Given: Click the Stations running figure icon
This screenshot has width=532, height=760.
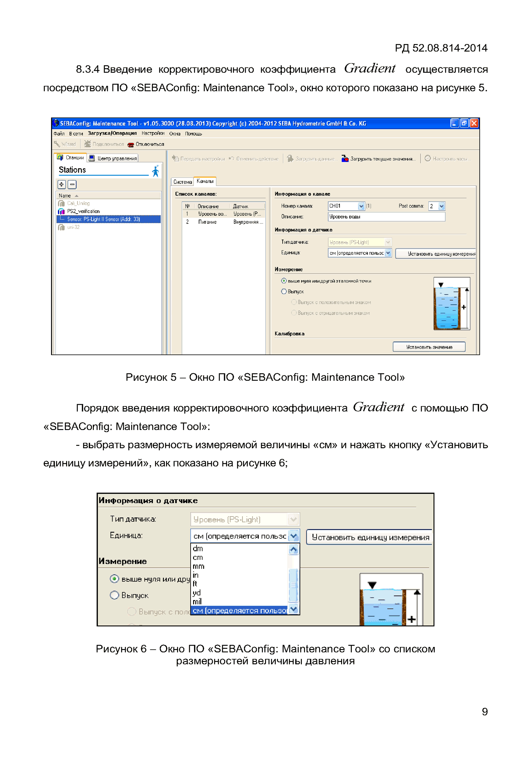Looking at the screenshot, I should (155, 171).
